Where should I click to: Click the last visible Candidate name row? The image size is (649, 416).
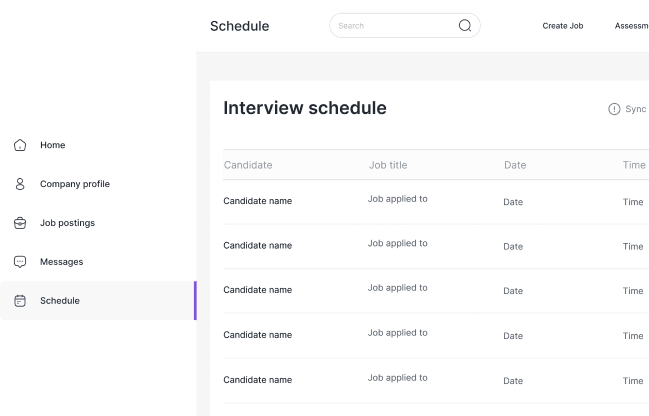257,380
